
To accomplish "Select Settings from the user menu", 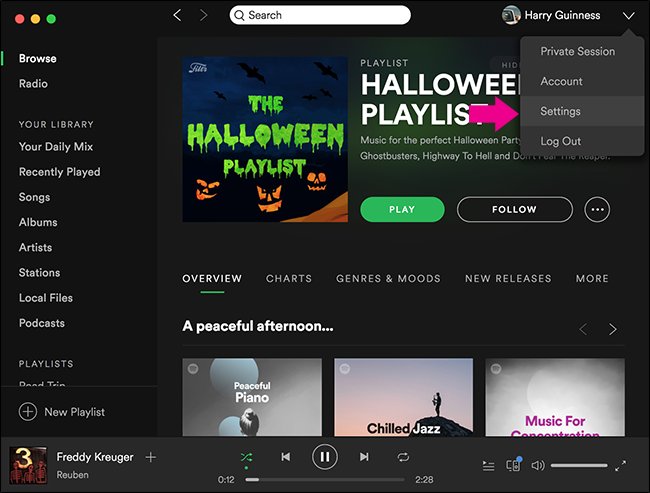I will [x=560, y=111].
